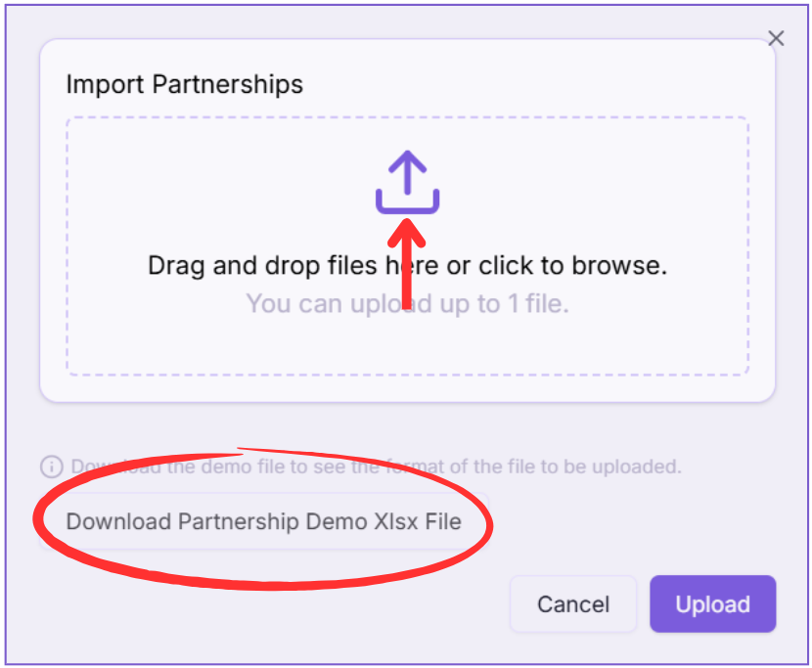
Task: Close the Import Partnerships dialog
Action: (776, 38)
